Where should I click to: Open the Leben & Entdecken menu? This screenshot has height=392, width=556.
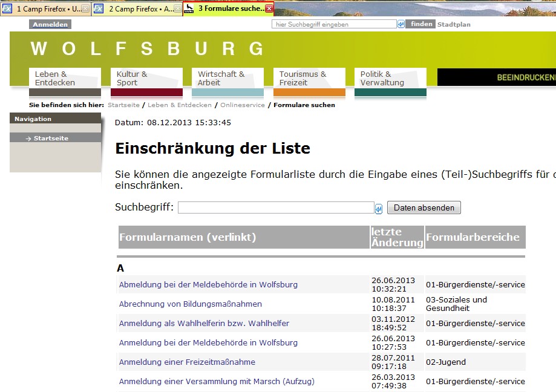[65, 82]
